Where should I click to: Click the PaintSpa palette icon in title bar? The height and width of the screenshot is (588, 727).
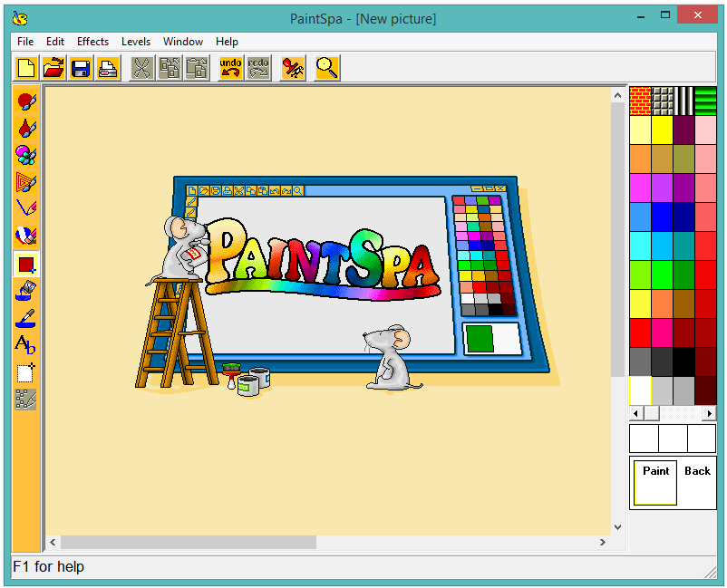20,18
